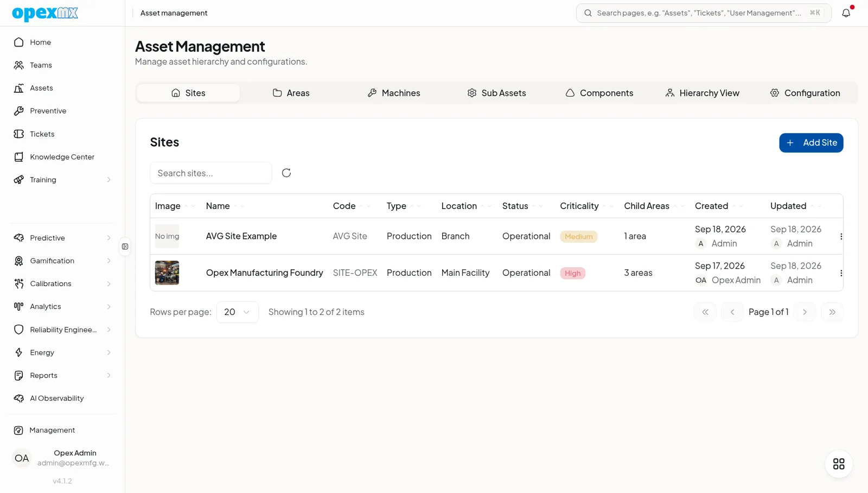Screen dimensions: 868x493
Task: Go to Assets in the sidebar
Action: [x=62, y=88]
